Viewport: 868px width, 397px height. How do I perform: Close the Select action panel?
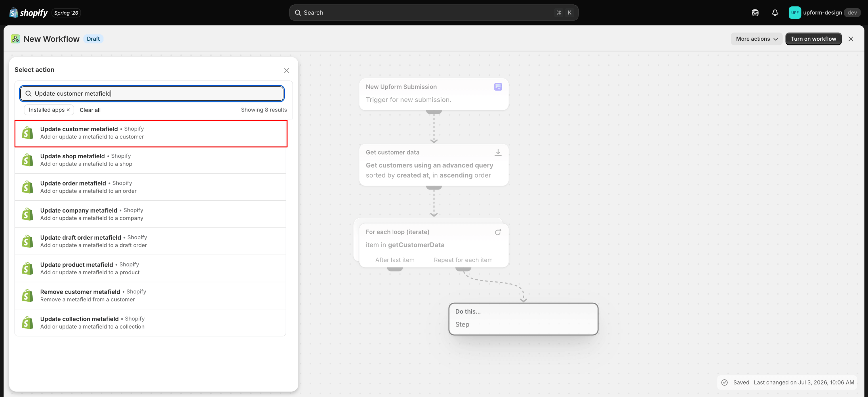tap(287, 71)
